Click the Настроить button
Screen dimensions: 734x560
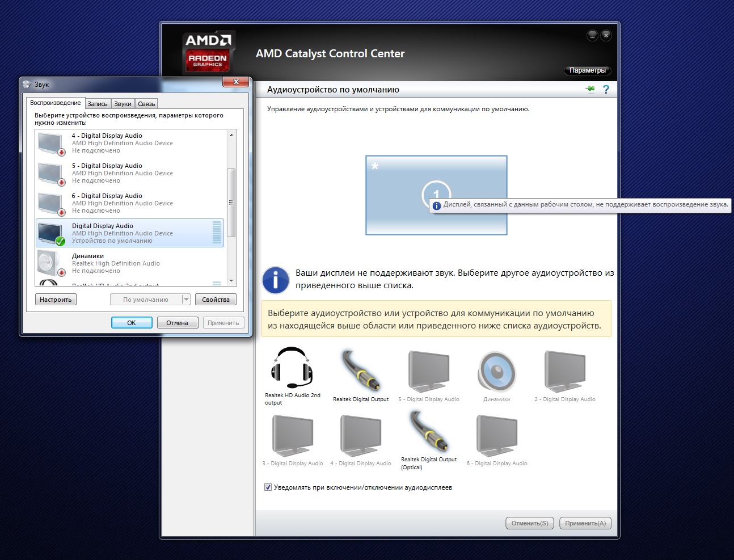click(56, 300)
